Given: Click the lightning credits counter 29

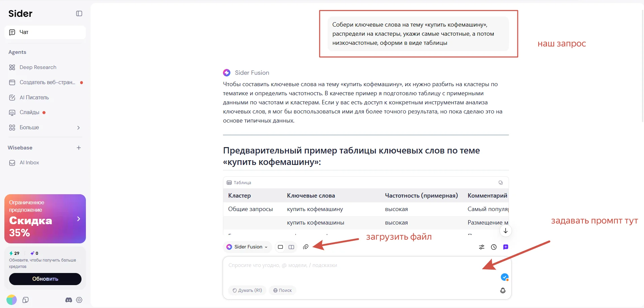Looking at the screenshot, I should pos(14,253).
